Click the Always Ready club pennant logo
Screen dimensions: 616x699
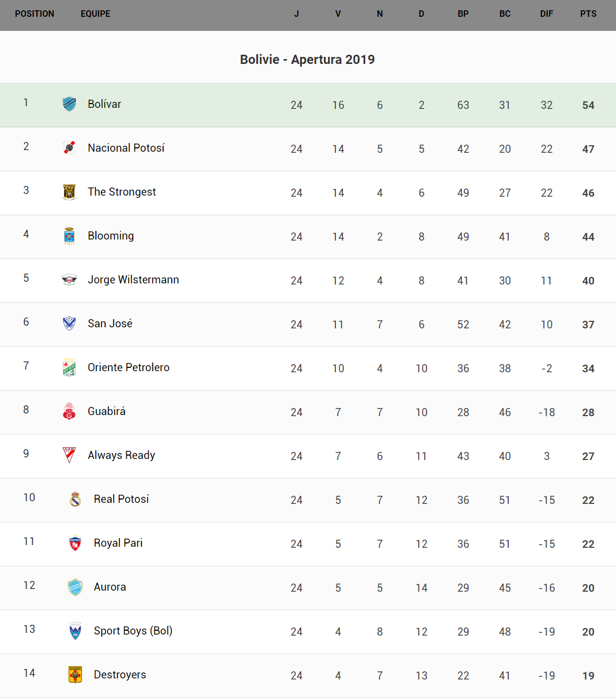point(69,455)
